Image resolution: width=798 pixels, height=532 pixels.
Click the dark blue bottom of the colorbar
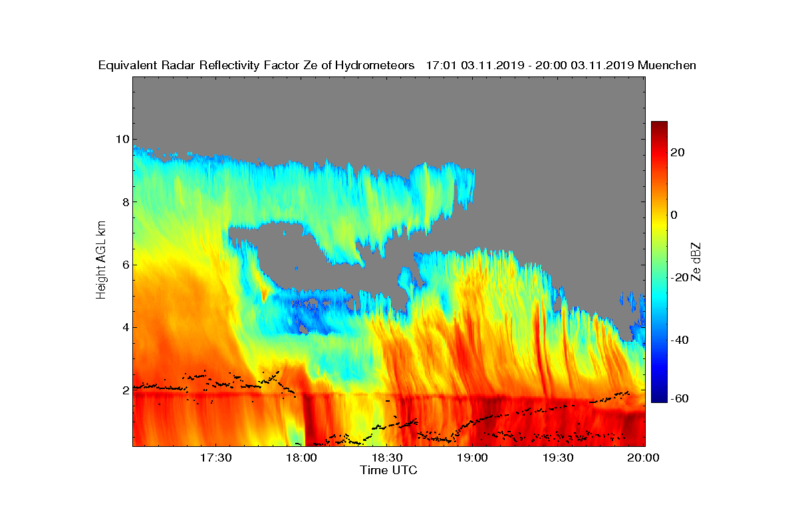tap(659, 397)
